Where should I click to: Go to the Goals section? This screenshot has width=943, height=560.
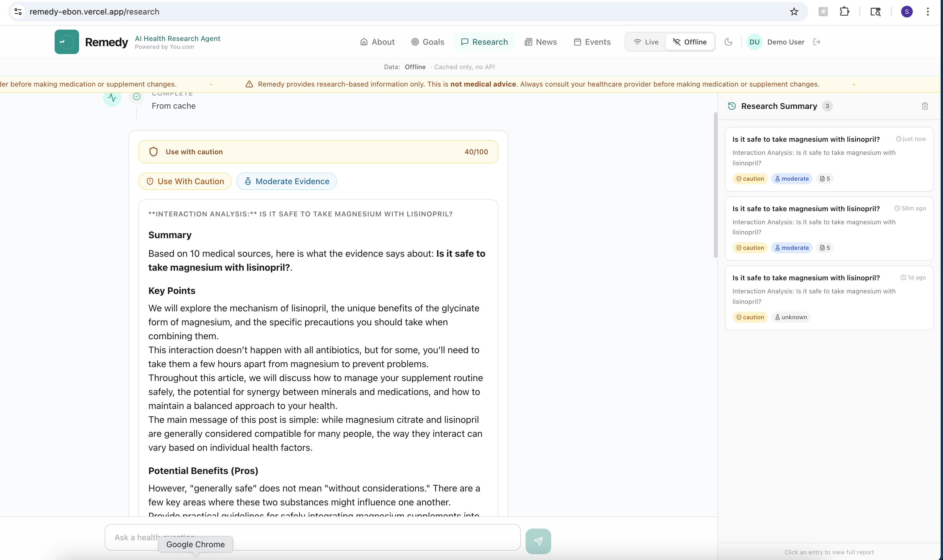tap(428, 42)
